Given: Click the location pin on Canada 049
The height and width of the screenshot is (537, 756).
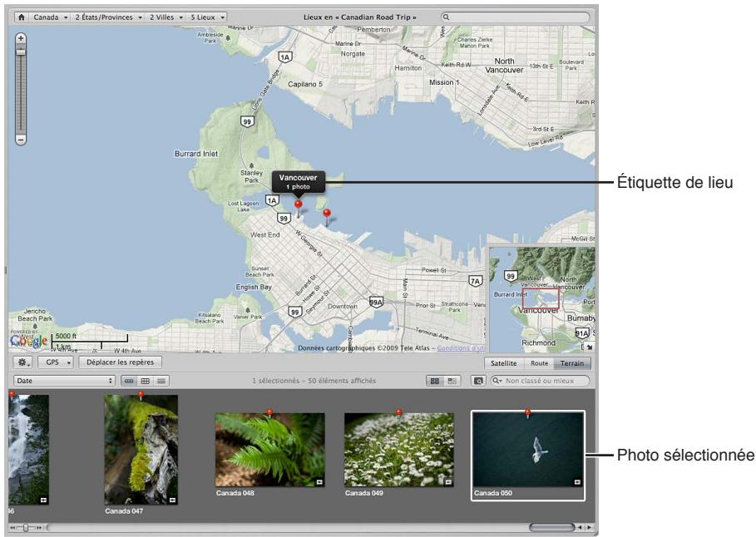Looking at the screenshot, I should (x=398, y=413).
